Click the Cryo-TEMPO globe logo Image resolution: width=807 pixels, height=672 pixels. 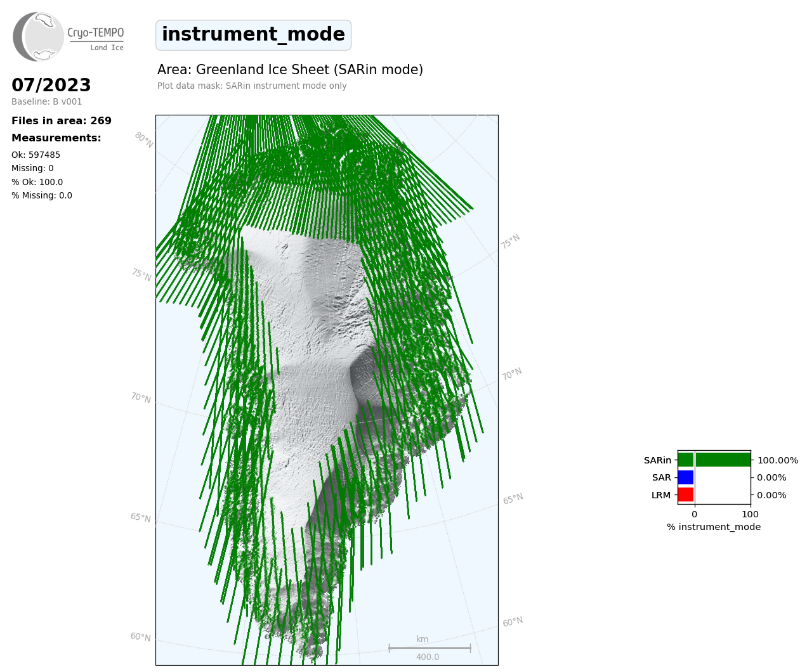(38, 37)
